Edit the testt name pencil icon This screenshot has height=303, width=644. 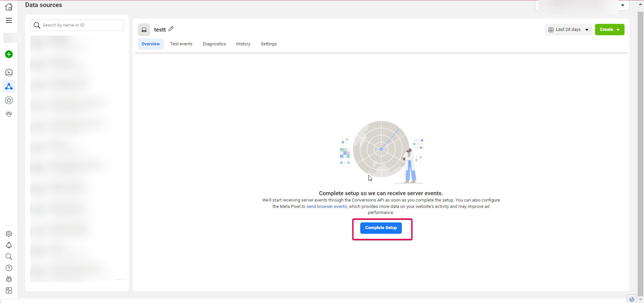coord(171,29)
